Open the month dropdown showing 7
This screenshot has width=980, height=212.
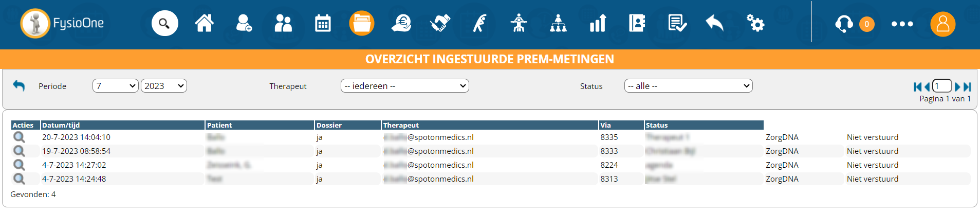(x=116, y=86)
